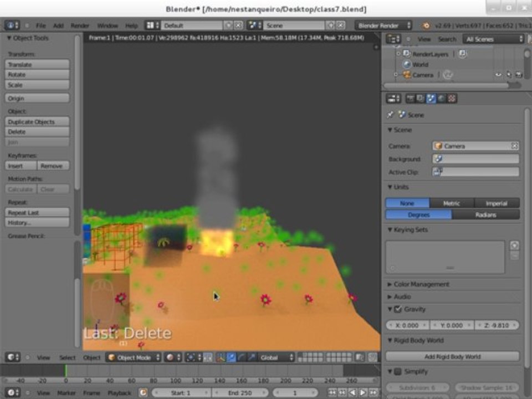This screenshot has width=532, height=399.
Task: Open the Info editor type selector icon
Action: (12, 25)
